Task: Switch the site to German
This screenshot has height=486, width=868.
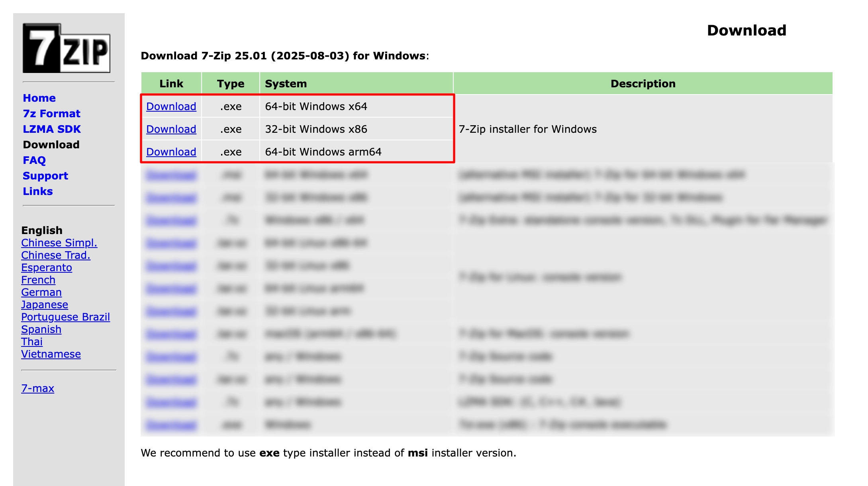Action: (x=41, y=292)
